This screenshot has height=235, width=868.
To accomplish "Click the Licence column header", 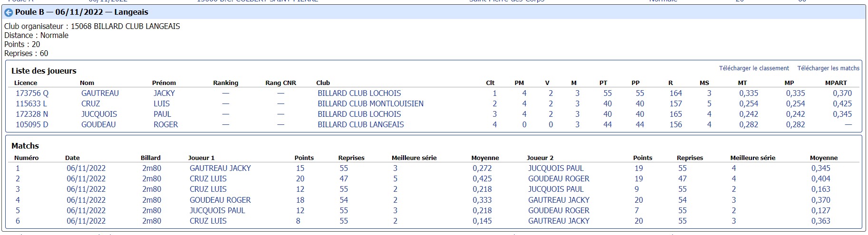I will click(x=26, y=83).
